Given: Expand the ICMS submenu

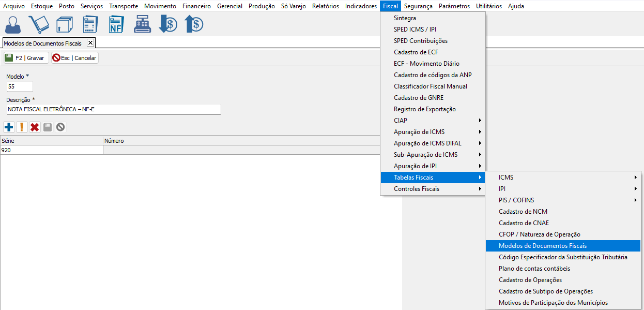Looking at the screenshot, I should pos(563,178).
